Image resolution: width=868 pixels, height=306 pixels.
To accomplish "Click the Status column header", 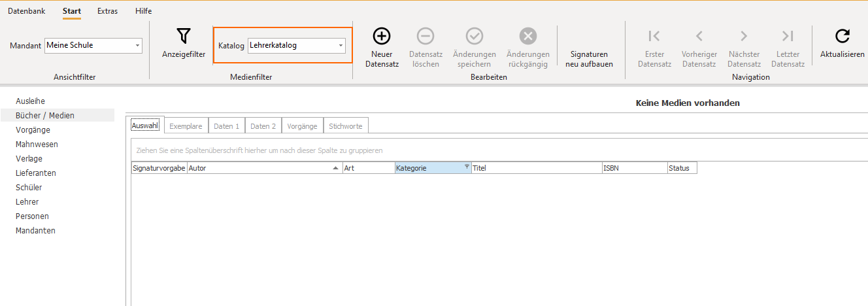I will click(x=682, y=168).
